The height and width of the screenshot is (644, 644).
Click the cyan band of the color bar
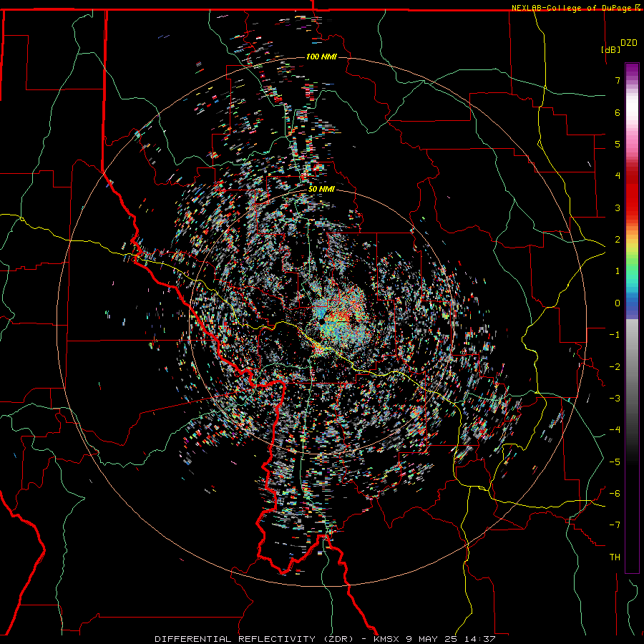[x=632, y=283]
